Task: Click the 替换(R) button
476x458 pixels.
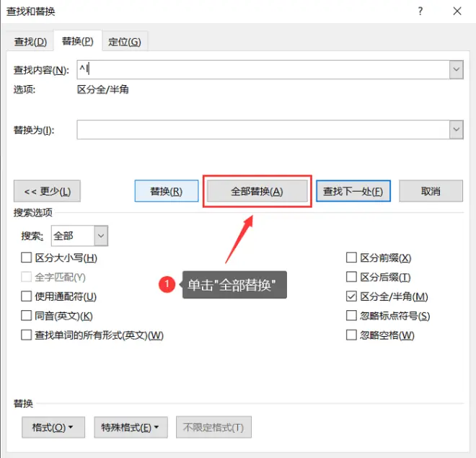Action: 167,191
